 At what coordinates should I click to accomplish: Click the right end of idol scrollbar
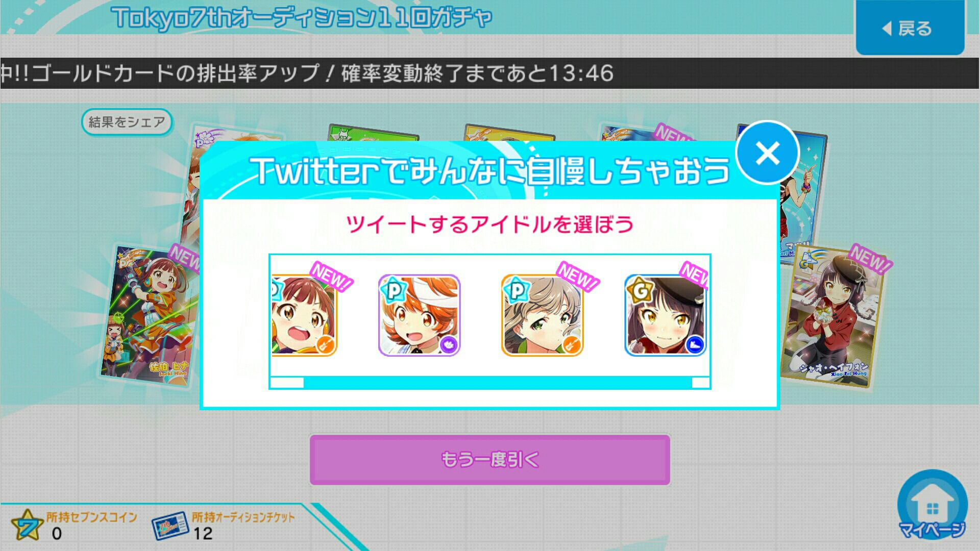point(700,383)
